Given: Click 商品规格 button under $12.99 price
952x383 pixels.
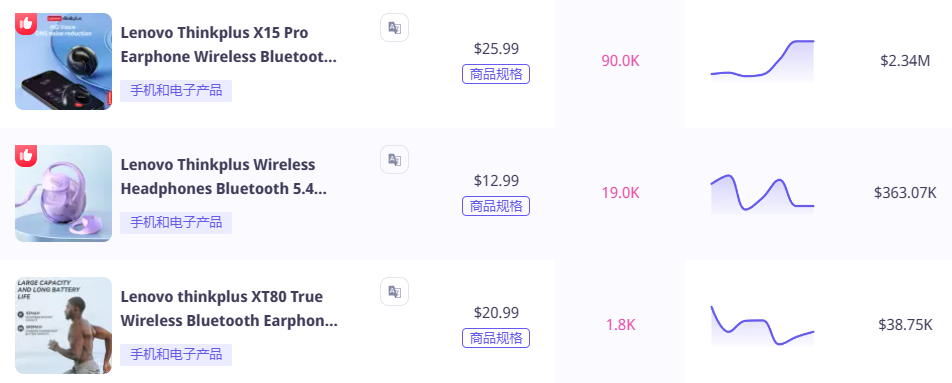Looking at the screenshot, I should 496,206.
